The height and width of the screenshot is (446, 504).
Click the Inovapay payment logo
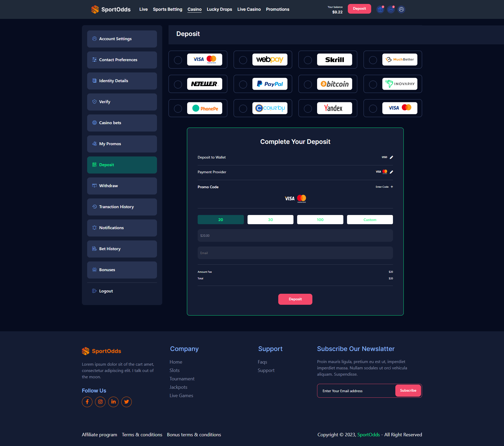(400, 84)
